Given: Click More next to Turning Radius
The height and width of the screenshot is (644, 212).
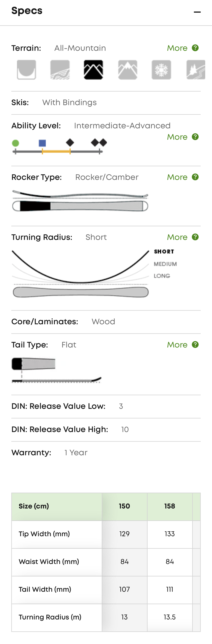Looking at the screenshot, I should point(177,237).
